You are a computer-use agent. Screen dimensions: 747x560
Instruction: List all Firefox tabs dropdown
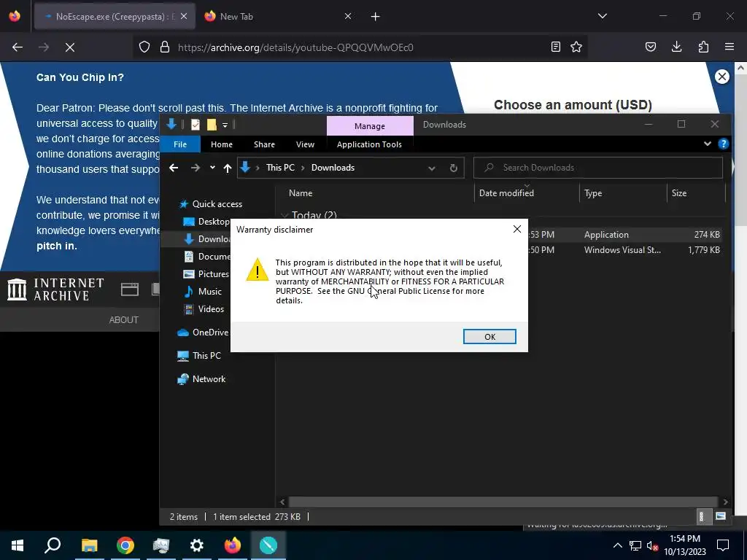point(602,16)
